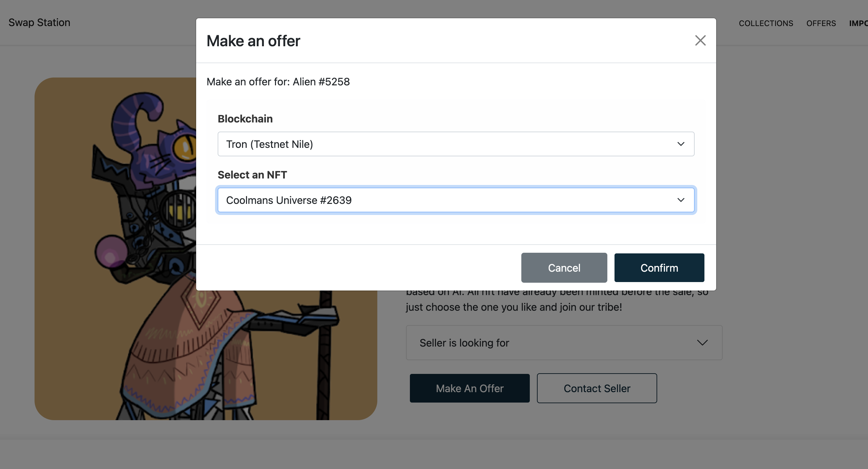Open the Offers menu item
868x469 pixels.
(821, 23)
